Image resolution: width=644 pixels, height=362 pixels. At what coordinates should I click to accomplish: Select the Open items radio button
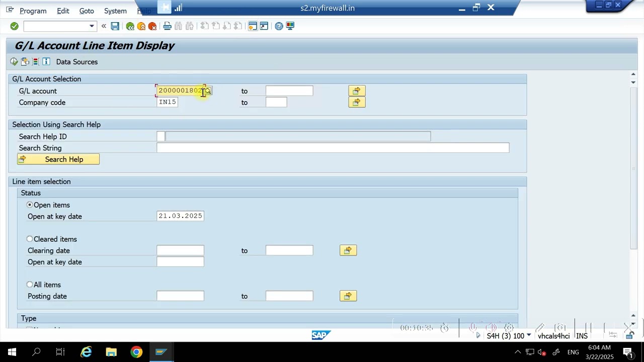pyautogui.click(x=30, y=205)
